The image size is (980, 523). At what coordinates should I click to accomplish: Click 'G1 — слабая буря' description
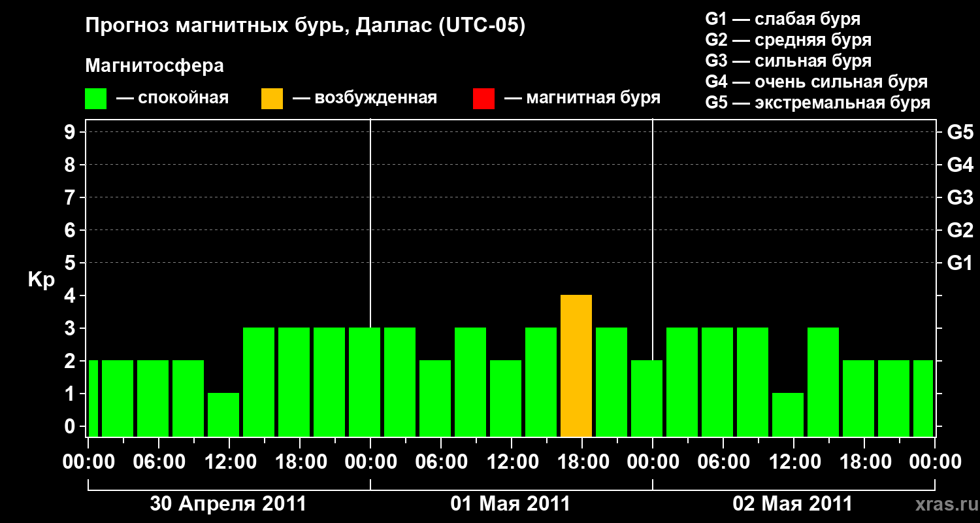click(783, 19)
